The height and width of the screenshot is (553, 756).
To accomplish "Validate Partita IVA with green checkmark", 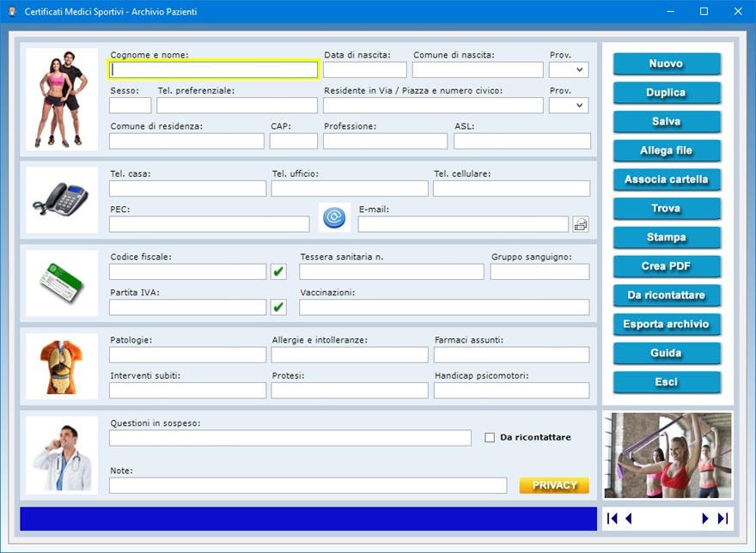I will coord(278,307).
